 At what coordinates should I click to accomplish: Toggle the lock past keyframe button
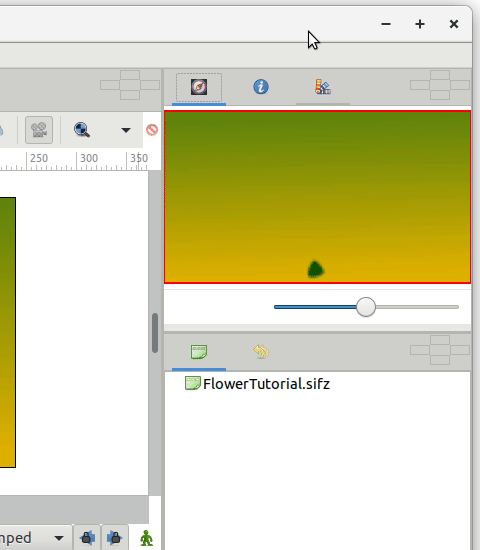pyautogui.click(x=87, y=538)
